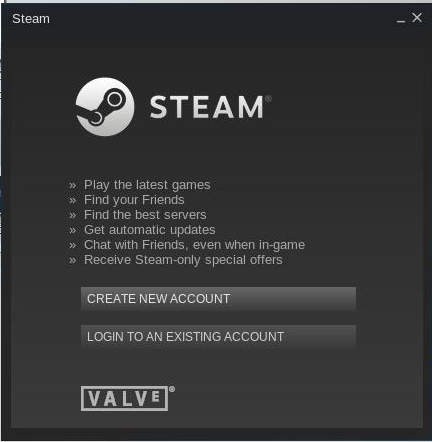Click the registered trademark symbol beside Valve
The width and height of the screenshot is (432, 442).
point(172,389)
